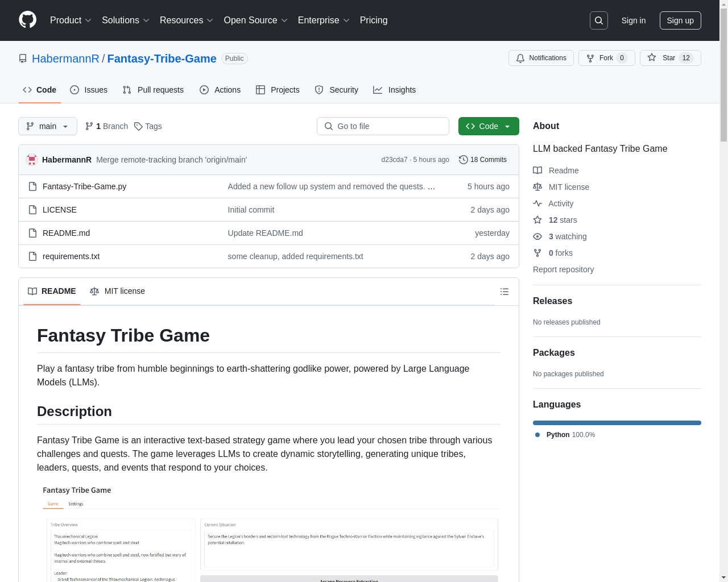Screen dimensions: 728x582
Task: Open HabermannR owner profile link
Action: click(65, 59)
